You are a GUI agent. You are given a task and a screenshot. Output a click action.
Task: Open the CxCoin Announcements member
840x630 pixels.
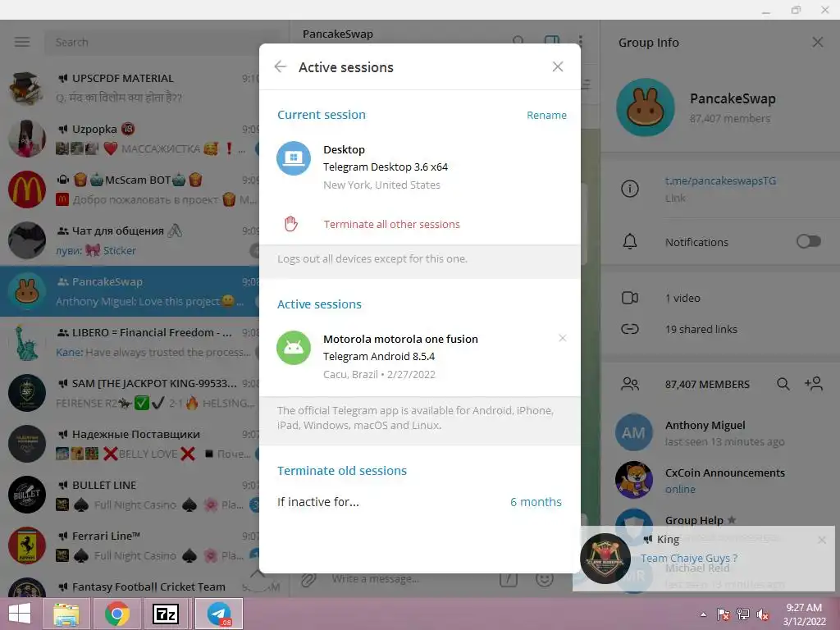point(720,481)
